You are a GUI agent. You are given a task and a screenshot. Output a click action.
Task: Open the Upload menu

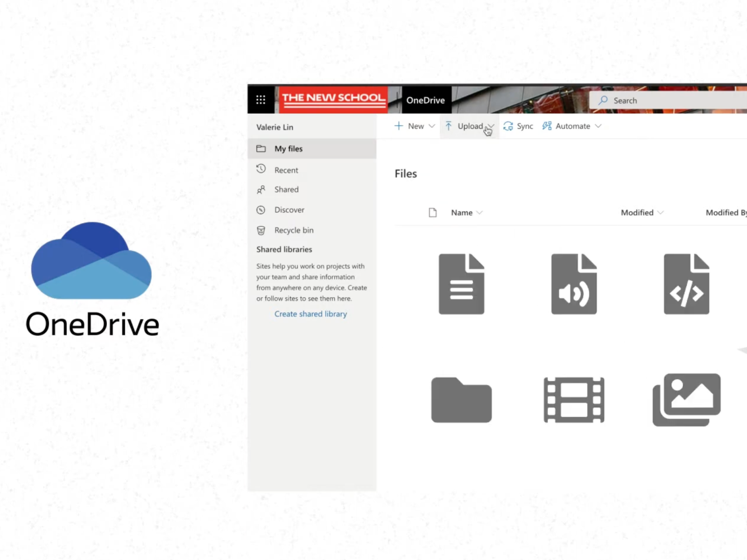469,126
